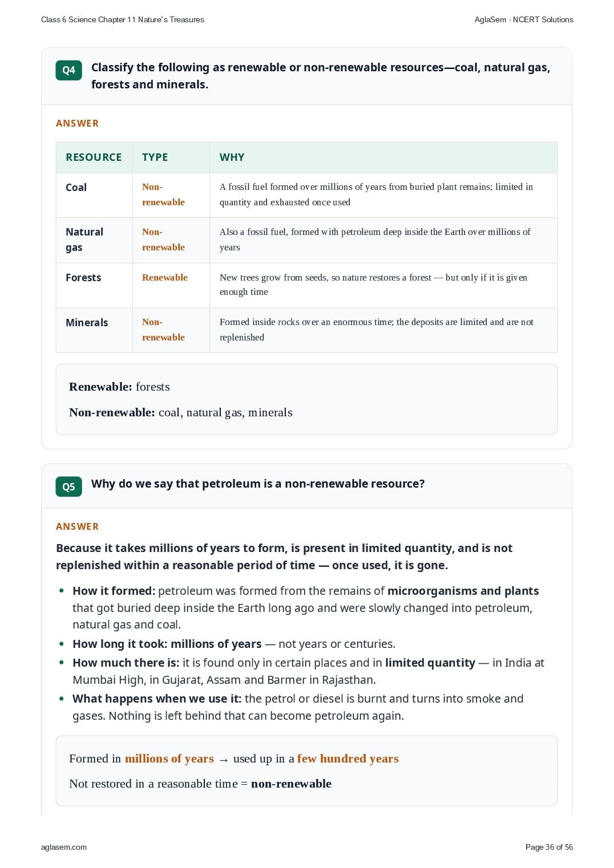Open the aglasem.com footer link
614x868 pixels.
[64, 847]
